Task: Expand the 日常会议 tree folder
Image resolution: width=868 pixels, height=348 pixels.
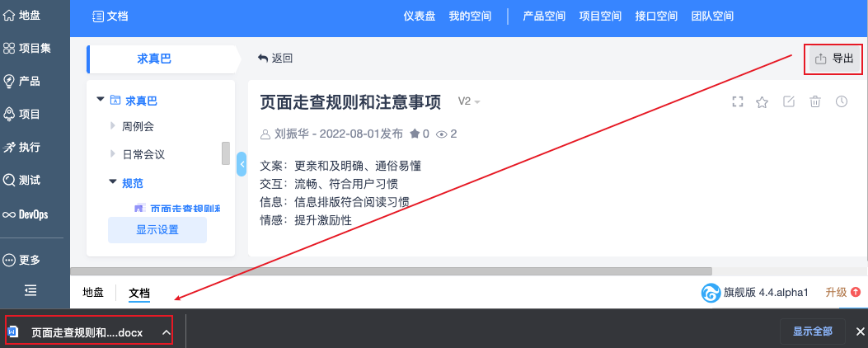Action: pos(113,153)
